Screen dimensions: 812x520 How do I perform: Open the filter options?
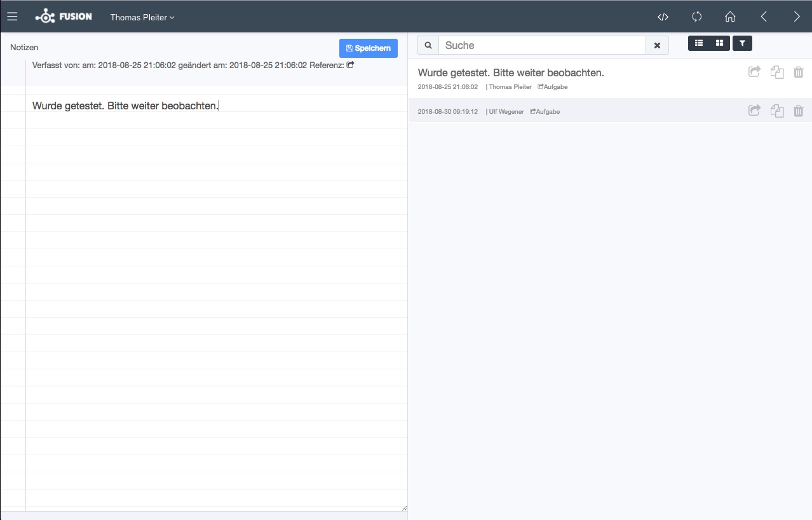tap(742, 43)
